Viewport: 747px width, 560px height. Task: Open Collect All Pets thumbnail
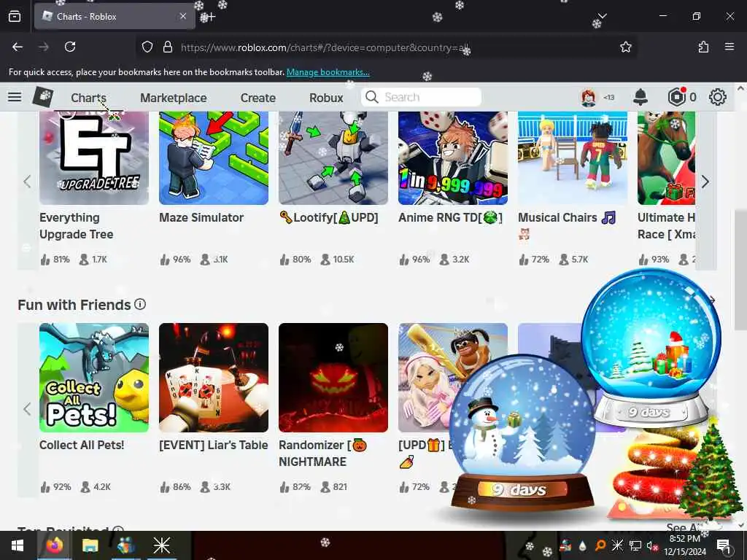94,378
